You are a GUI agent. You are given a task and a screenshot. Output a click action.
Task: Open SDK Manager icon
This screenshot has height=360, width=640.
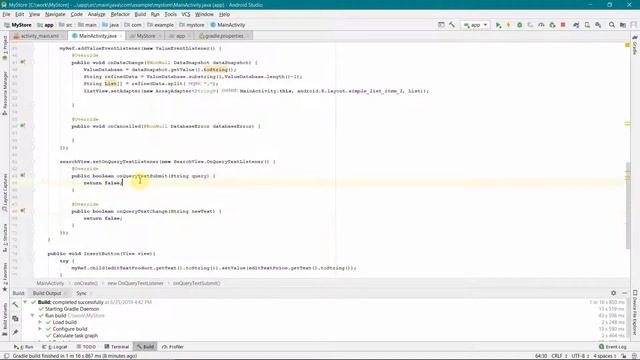(598, 25)
